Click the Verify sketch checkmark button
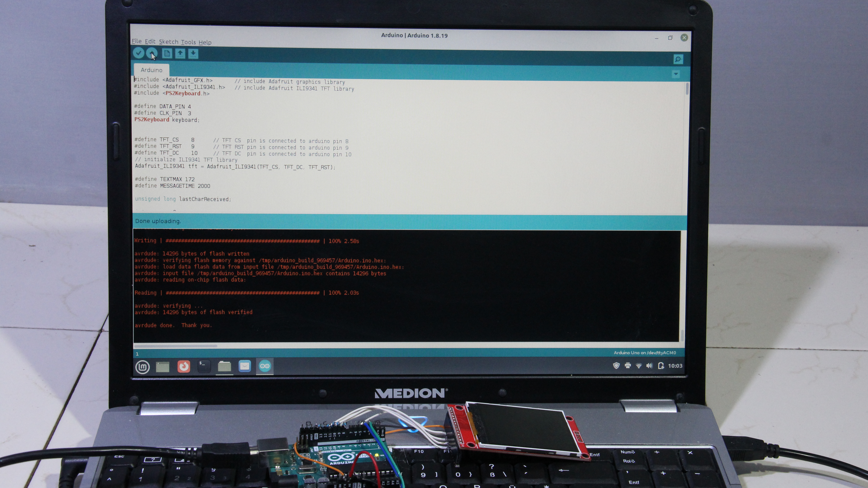 pyautogui.click(x=138, y=53)
